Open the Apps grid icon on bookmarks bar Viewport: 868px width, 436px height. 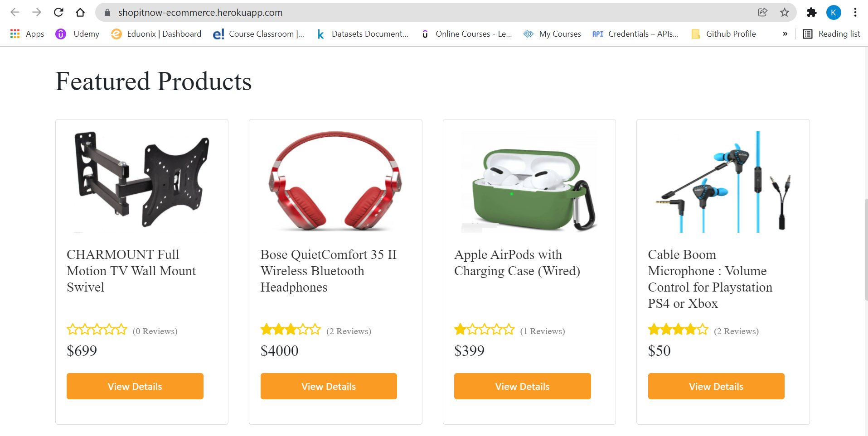15,34
